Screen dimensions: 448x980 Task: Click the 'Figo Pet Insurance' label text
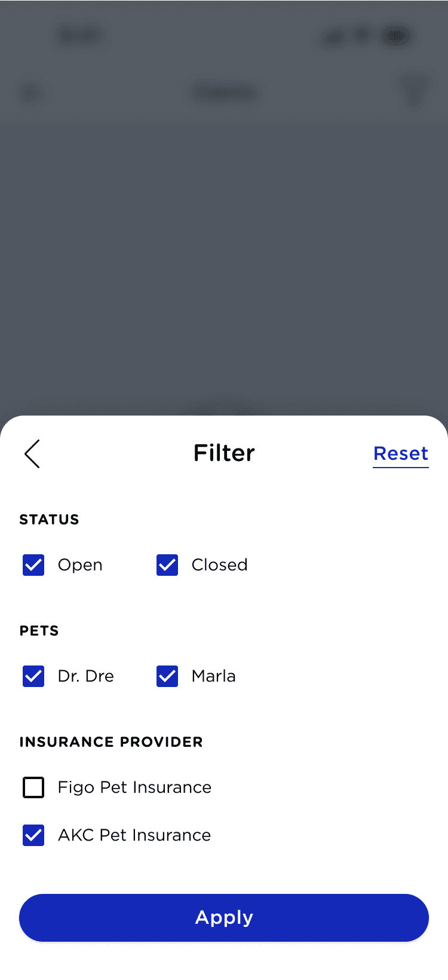pos(134,787)
